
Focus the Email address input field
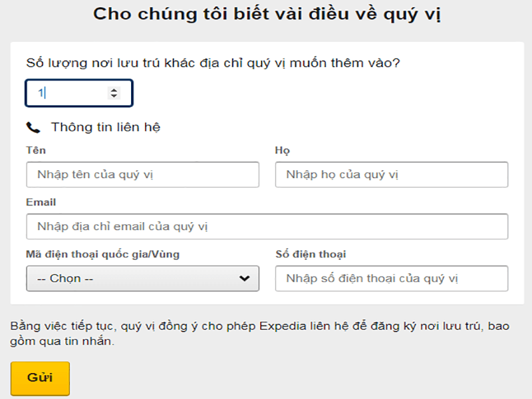pos(267,227)
